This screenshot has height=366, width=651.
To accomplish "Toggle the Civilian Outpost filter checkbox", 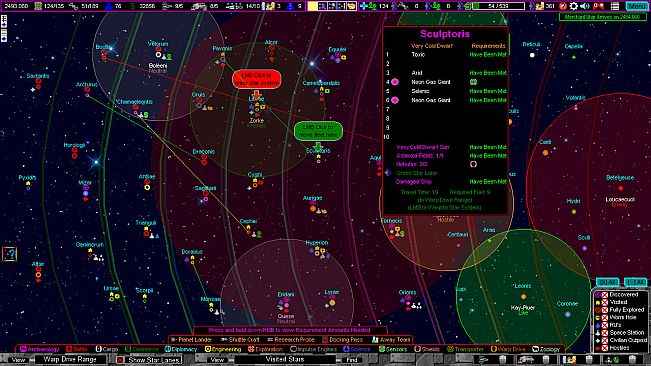I will [605, 340].
